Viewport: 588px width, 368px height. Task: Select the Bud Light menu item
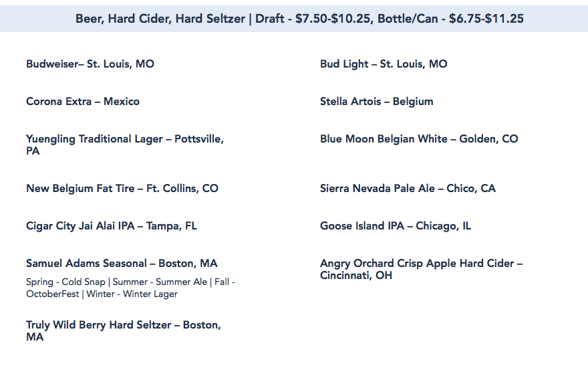click(384, 64)
